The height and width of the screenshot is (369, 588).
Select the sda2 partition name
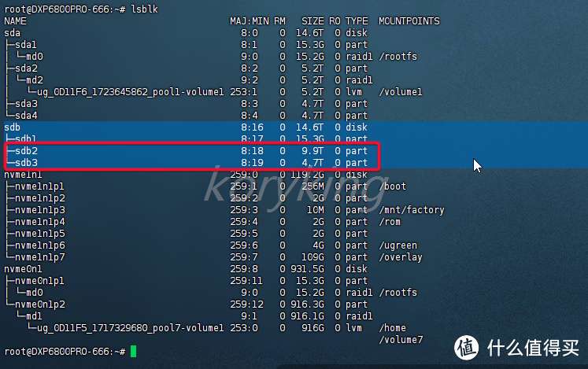tap(26, 68)
